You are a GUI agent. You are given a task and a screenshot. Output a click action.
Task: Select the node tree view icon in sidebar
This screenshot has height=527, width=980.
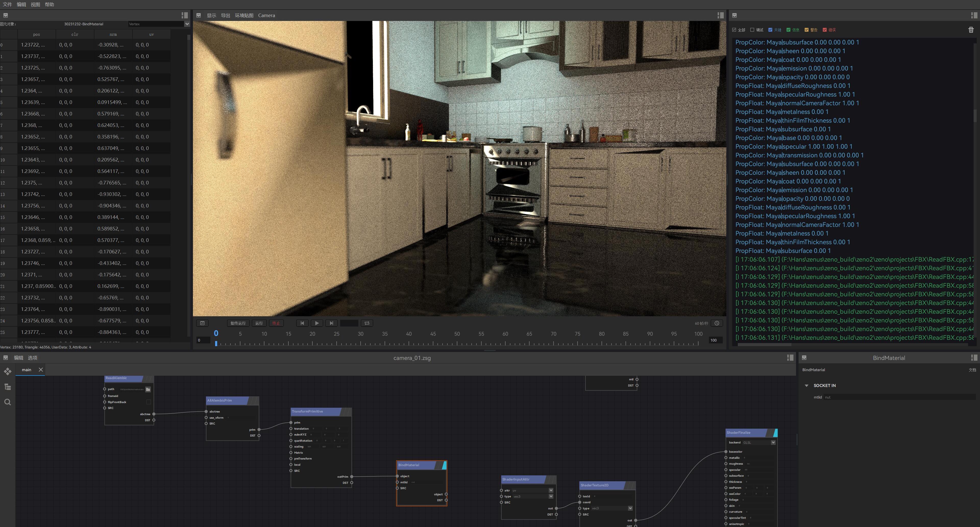(x=8, y=387)
